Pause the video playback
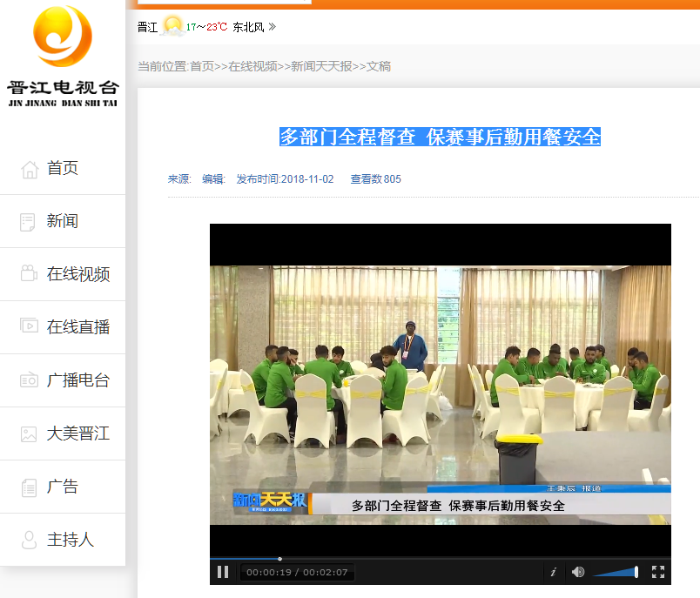 (x=223, y=572)
